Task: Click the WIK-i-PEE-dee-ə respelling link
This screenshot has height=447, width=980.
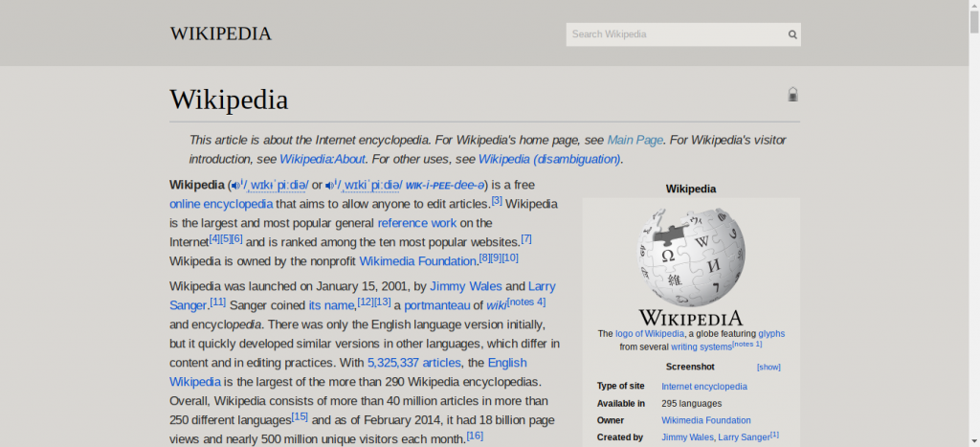Action: (445, 185)
